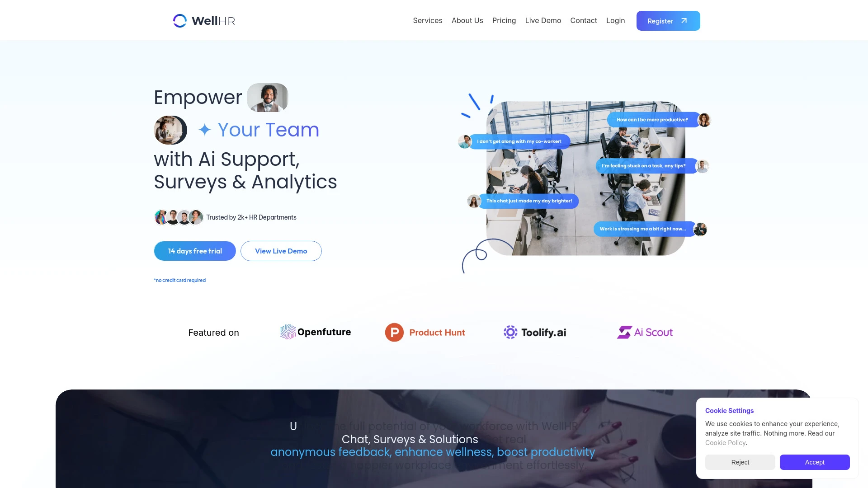Reject cookies using the Reject button
This screenshot has height=488, width=868.
pos(740,462)
